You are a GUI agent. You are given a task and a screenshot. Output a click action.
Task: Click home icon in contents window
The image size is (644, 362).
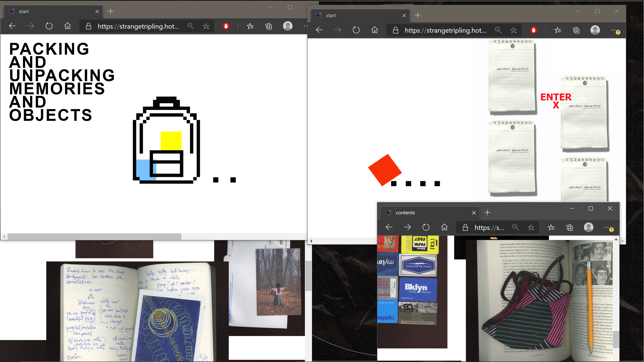point(444,227)
